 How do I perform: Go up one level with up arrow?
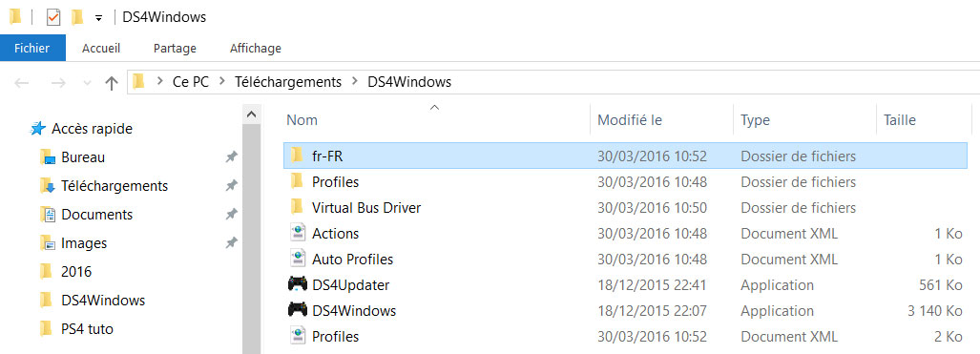pyautogui.click(x=112, y=83)
